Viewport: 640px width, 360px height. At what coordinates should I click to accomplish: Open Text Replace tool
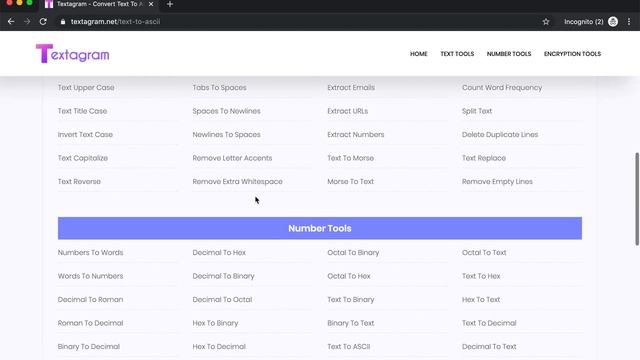tap(484, 158)
